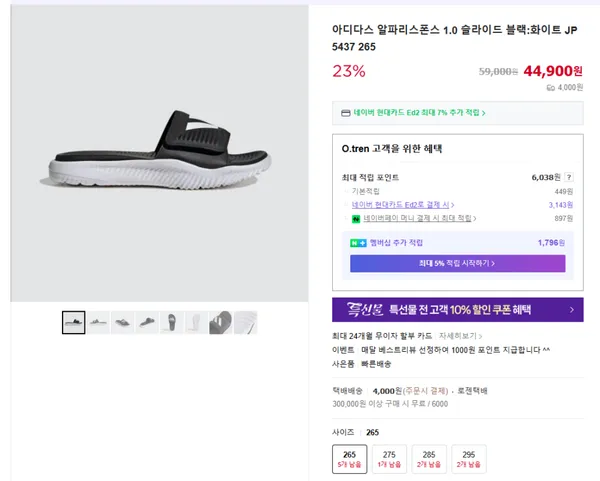Select size 285 option
This screenshot has width=600, height=481.
tap(429, 459)
